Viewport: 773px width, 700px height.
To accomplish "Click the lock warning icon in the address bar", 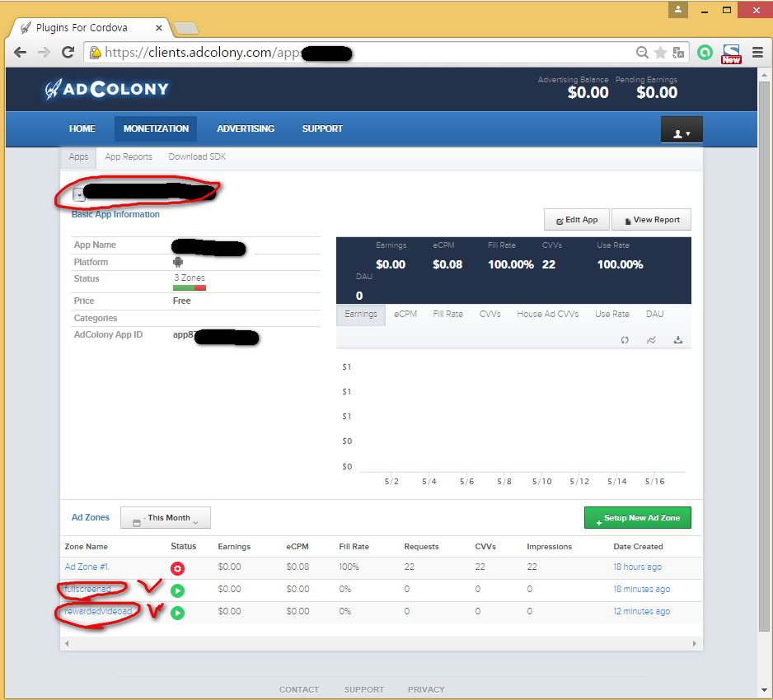I will tap(95, 52).
